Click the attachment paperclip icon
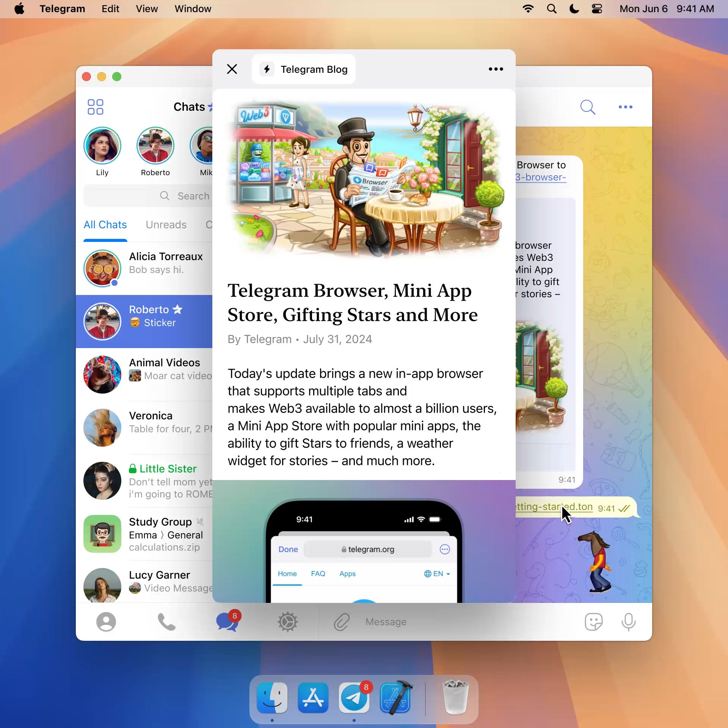 tap(340, 622)
